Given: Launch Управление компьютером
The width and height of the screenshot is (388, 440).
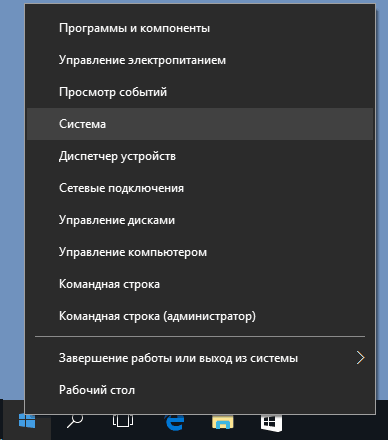Looking at the screenshot, I should coord(200,252).
